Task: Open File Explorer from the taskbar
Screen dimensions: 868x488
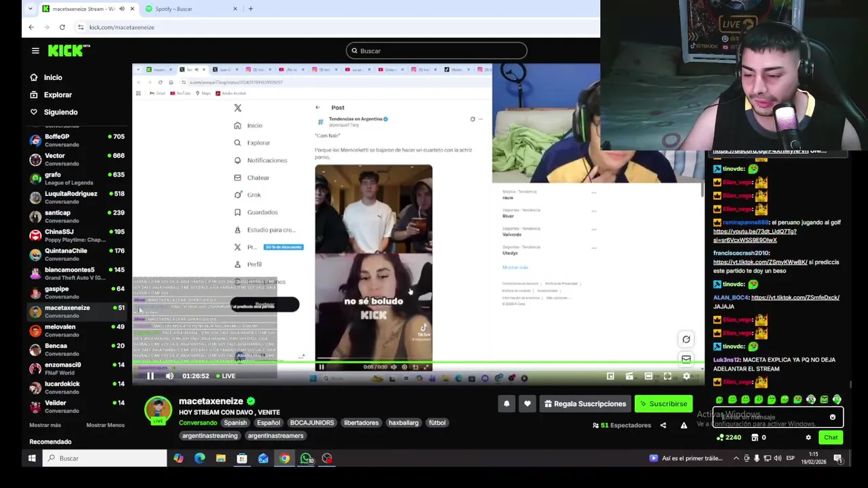Action: point(220,459)
